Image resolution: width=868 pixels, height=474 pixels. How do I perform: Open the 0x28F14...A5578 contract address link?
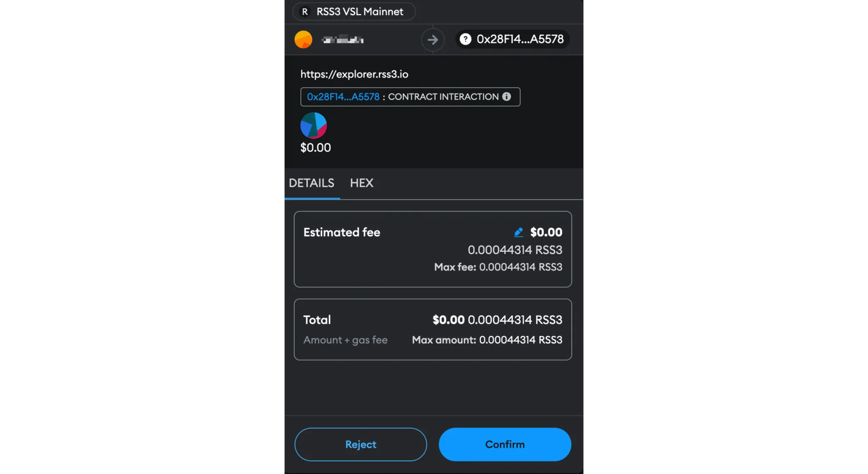tap(343, 97)
